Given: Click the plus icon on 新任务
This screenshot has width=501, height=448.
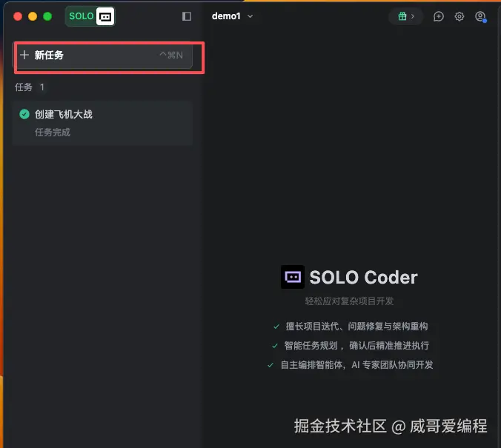Looking at the screenshot, I should pyautogui.click(x=24, y=55).
